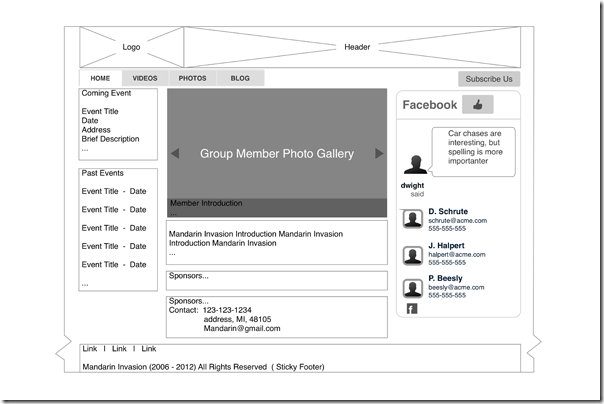Screen dimensions: 604x404
Task: Open the PHOTOS tab
Action: point(193,78)
